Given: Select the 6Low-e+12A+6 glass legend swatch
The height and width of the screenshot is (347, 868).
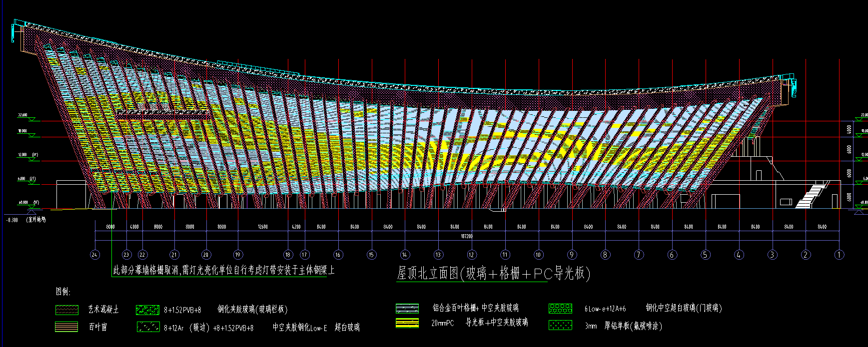Looking at the screenshot, I should point(560,309).
